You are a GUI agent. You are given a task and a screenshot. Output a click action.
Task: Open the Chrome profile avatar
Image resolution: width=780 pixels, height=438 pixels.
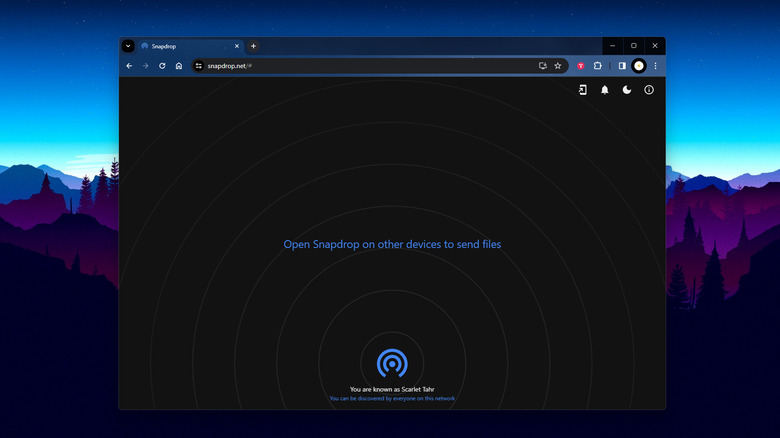click(x=639, y=66)
